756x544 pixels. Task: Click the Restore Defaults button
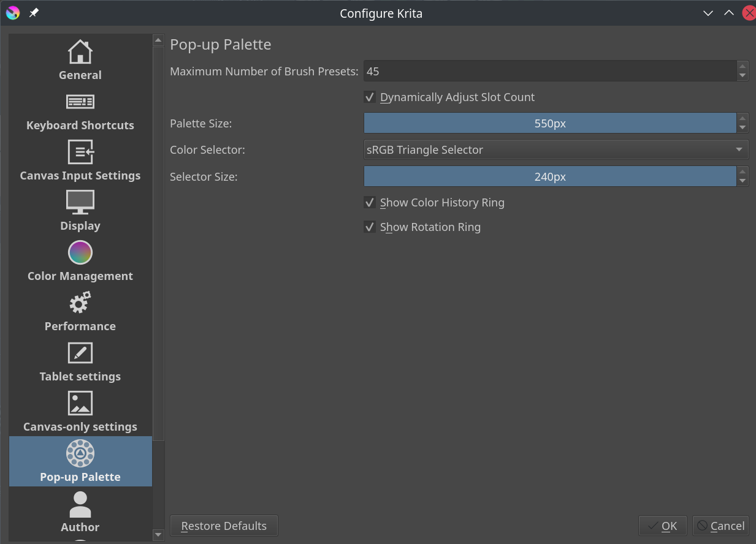[x=224, y=526]
